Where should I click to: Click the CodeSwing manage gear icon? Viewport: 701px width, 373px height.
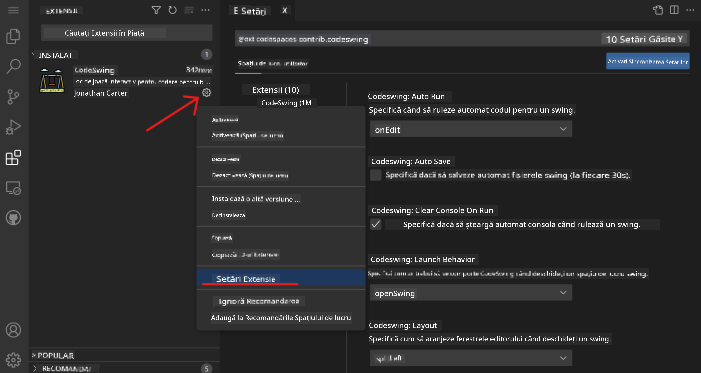(x=206, y=93)
